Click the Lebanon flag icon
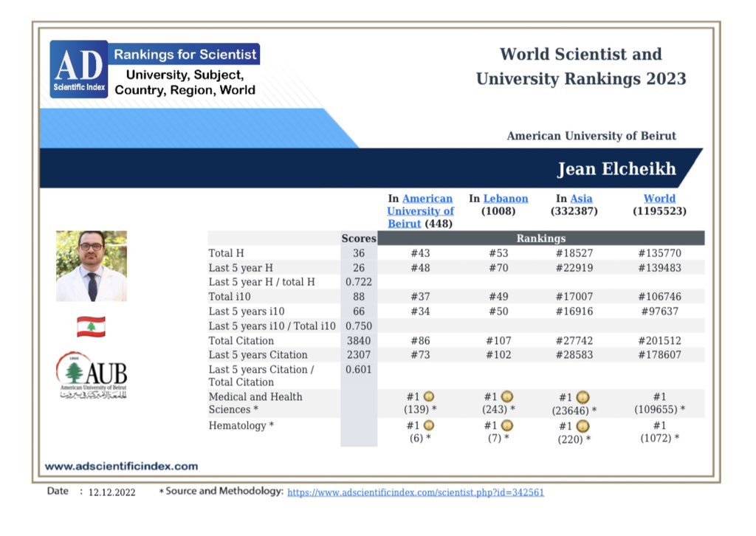The height and width of the screenshot is (536, 756). tap(91, 326)
